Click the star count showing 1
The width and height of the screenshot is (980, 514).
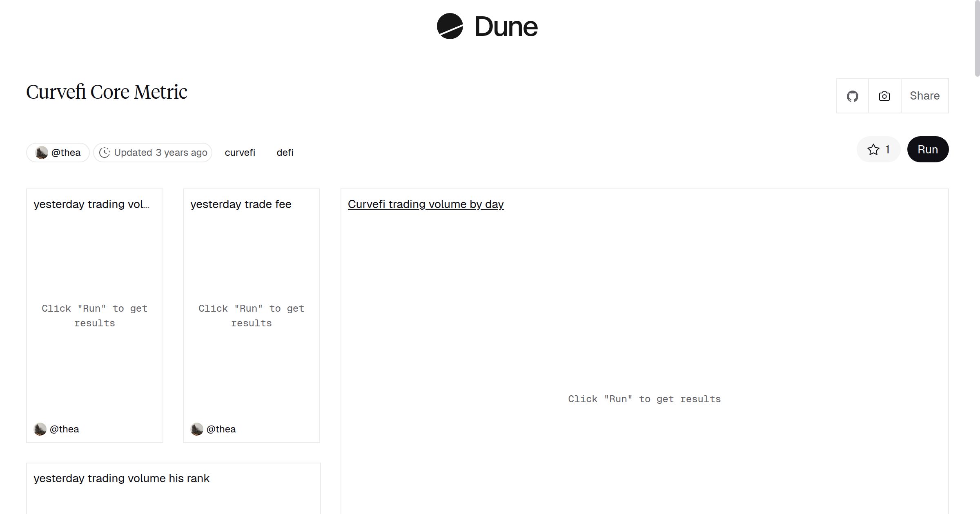(886, 149)
